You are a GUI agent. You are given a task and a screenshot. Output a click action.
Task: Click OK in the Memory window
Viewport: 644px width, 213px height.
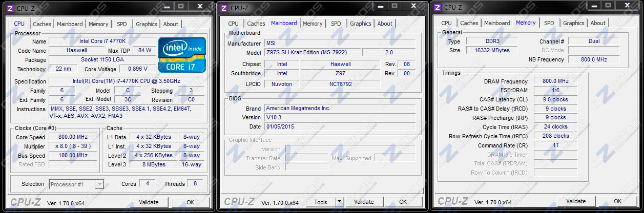click(618, 201)
